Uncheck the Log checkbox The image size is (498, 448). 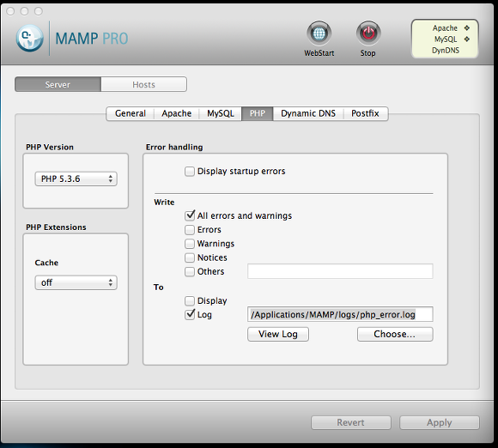pos(190,315)
